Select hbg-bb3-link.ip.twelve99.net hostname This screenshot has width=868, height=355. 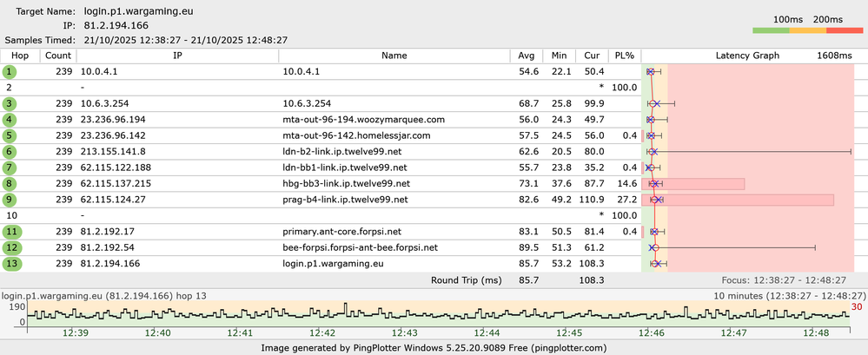coord(346,184)
